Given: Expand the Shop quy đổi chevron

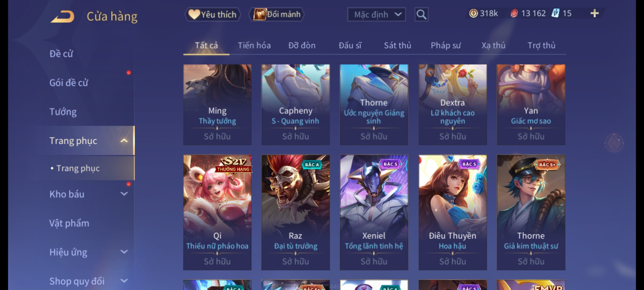Looking at the screenshot, I should click(124, 281).
